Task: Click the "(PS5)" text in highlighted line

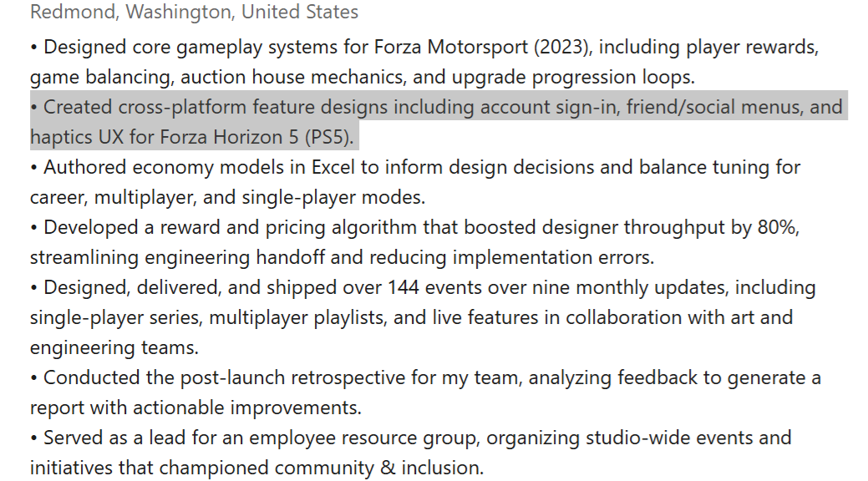Action: tap(329, 137)
